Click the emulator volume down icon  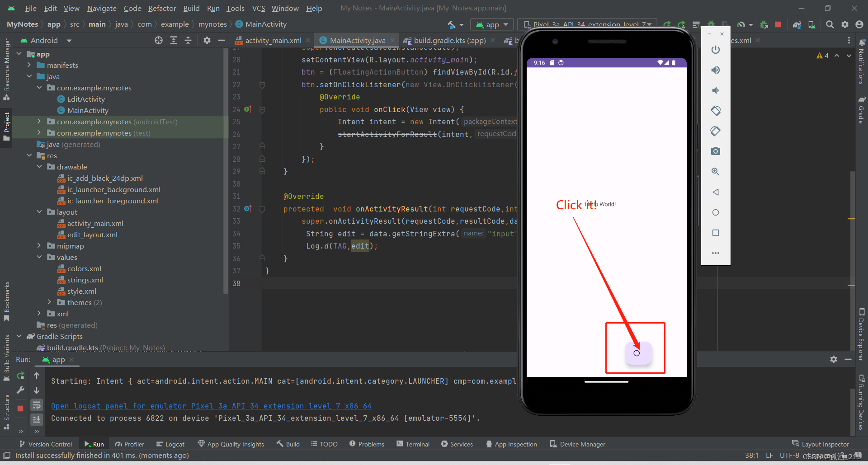(x=716, y=90)
